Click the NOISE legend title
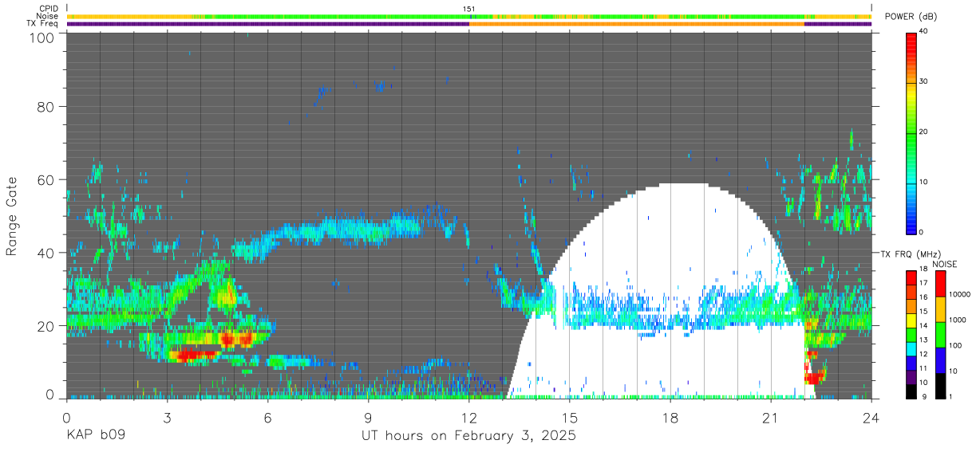This screenshot has height=452, width=980. (943, 264)
